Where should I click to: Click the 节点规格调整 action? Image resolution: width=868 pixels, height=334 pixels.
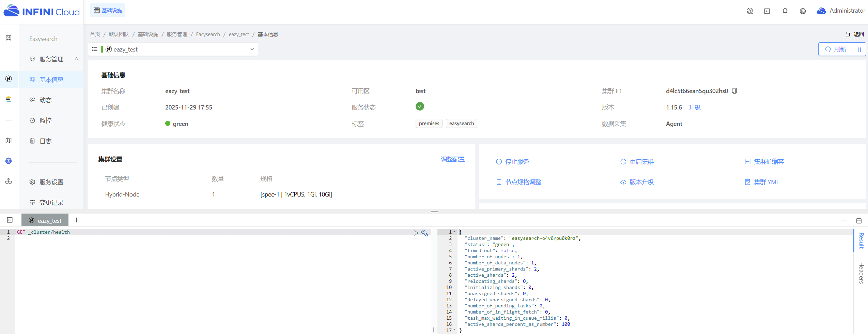click(518, 182)
